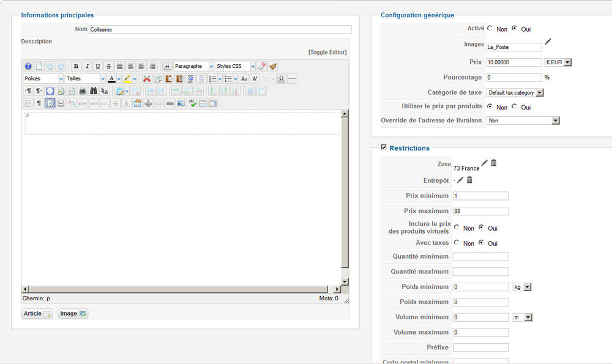Set Activé to Oui
This screenshot has height=364, width=612.
click(515, 29)
